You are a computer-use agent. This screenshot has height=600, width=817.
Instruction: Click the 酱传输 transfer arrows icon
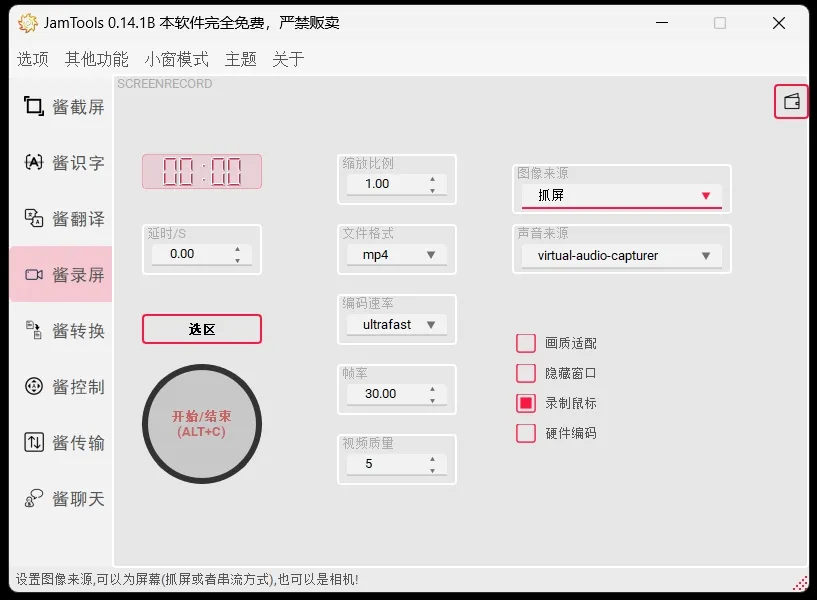tap(34, 442)
